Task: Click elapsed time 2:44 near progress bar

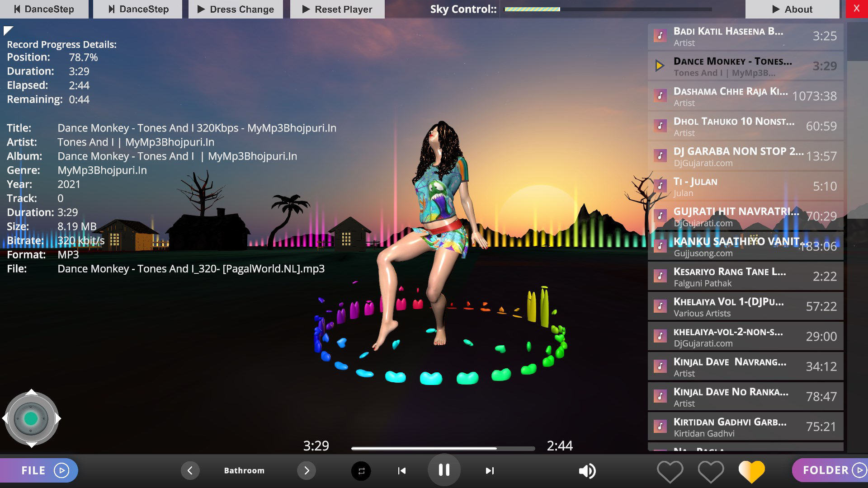Action: [x=560, y=446]
